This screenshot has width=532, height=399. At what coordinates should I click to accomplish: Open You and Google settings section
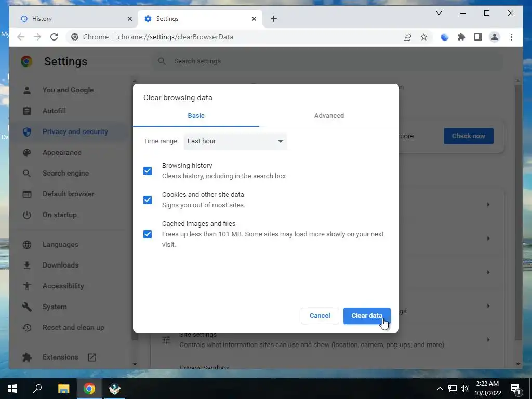coord(68,90)
